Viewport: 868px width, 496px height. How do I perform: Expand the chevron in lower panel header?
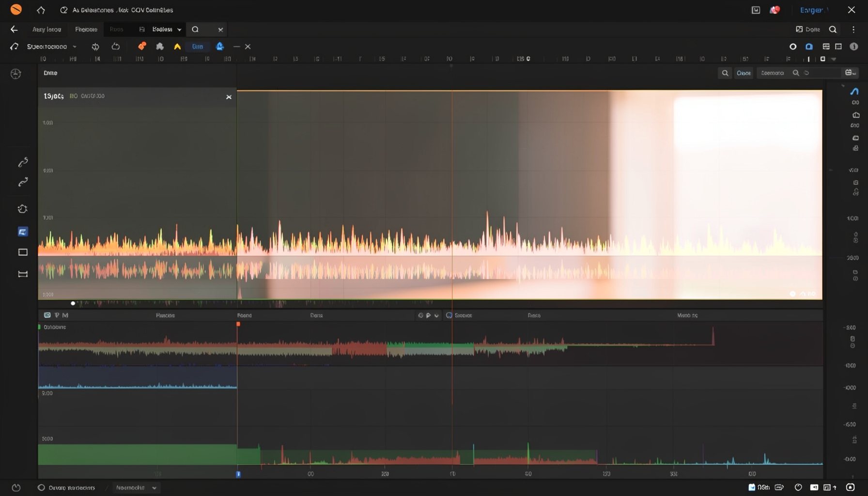pos(436,315)
